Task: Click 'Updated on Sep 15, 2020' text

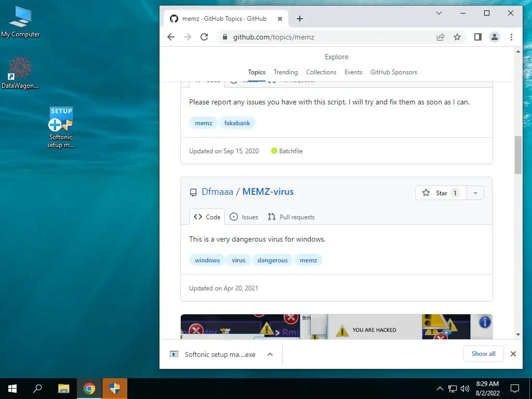Action: 224,151
